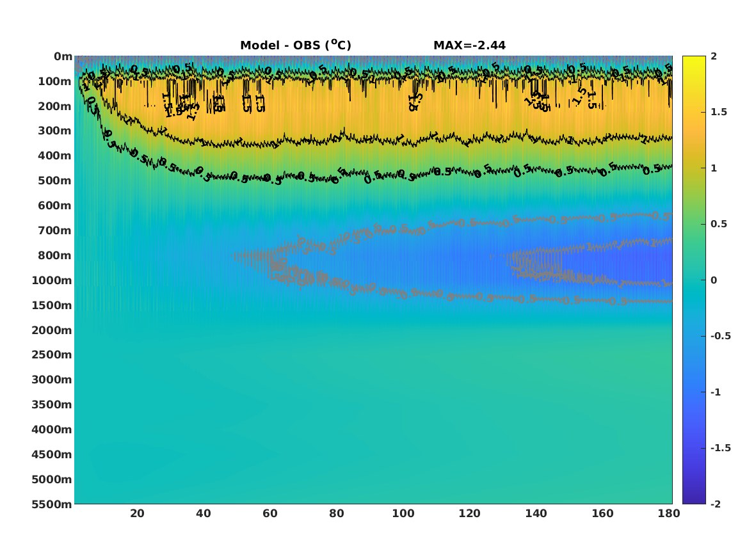Click the colorbar tick label '0.5'

click(x=719, y=224)
